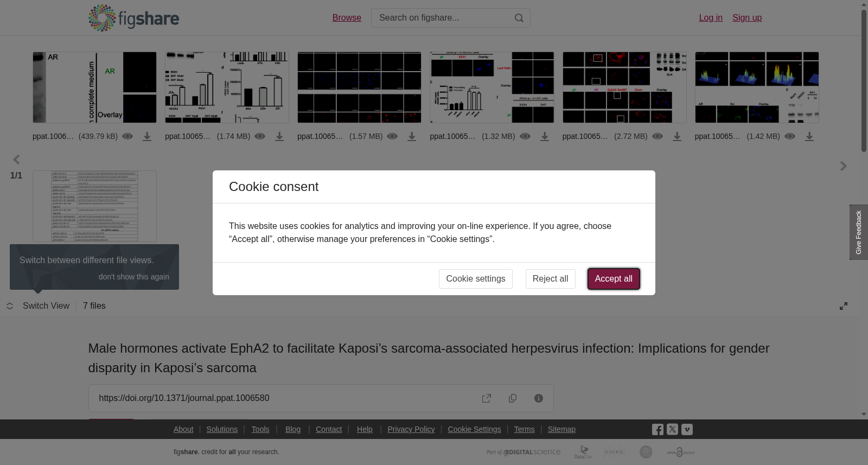This screenshot has height=465, width=868.
Task: Preview the 1.32 MB file with eye icon
Action: point(525,136)
